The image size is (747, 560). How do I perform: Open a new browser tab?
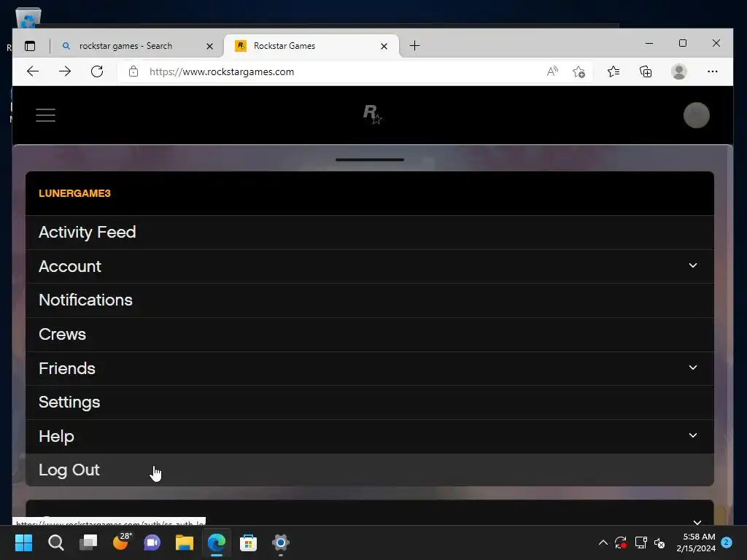pyautogui.click(x=414, y=46)
